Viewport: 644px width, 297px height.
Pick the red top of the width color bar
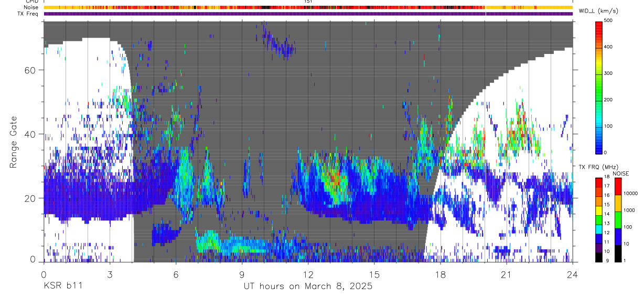coord(599,29)
